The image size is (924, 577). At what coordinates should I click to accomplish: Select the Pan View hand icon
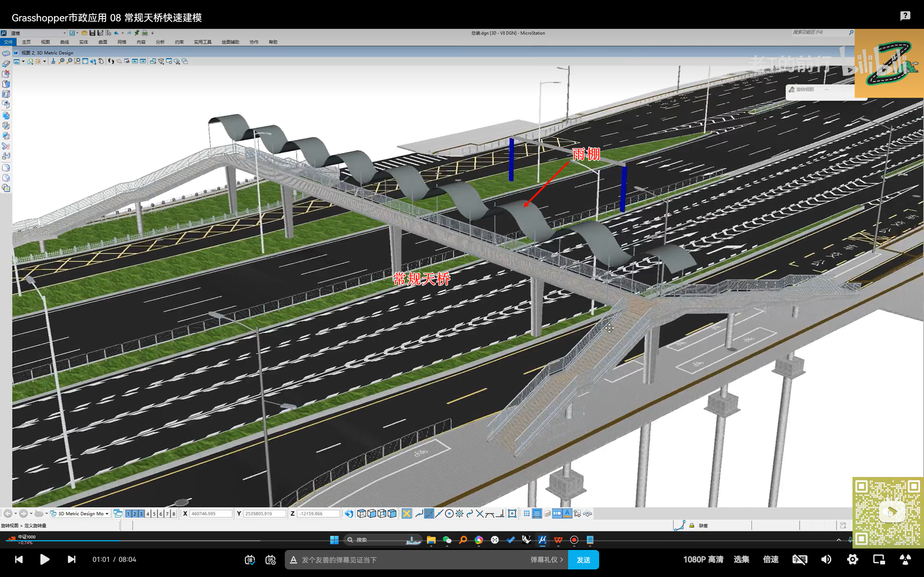101,61
